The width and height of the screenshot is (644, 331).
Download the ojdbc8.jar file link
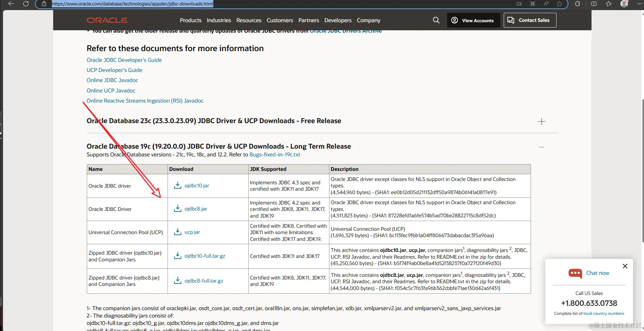coord(196,209)
